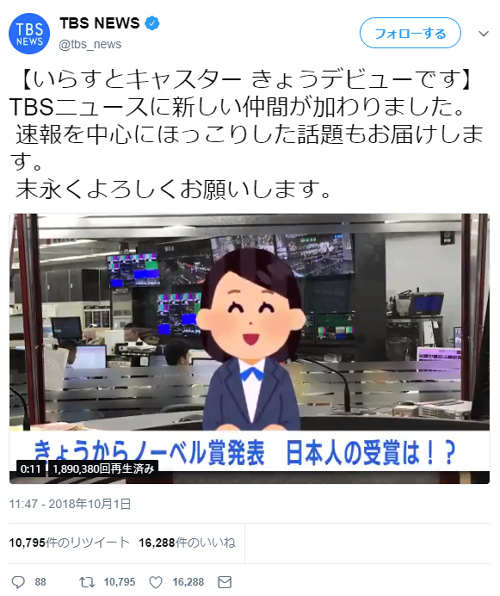Image resolution: width=500 pixels, height=596 pixels.
Task: Click the envelope direct message icon
Action: (x=225, y=582)
